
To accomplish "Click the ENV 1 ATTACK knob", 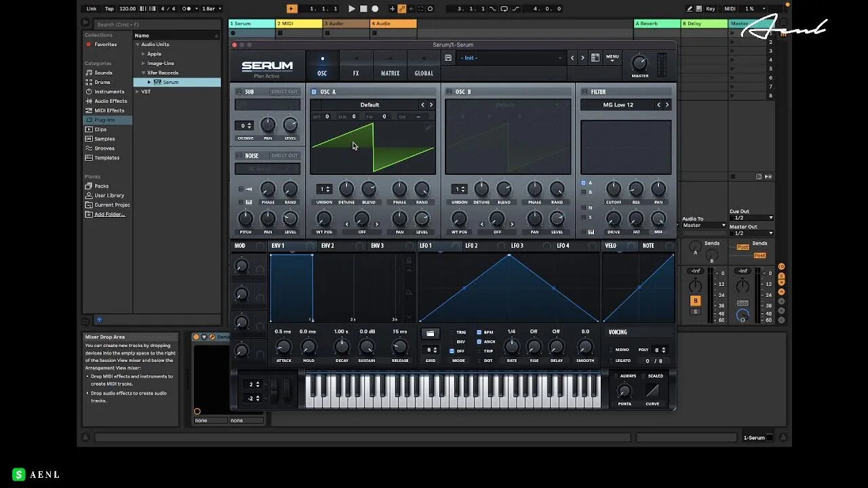I will [x=283, y=347].
